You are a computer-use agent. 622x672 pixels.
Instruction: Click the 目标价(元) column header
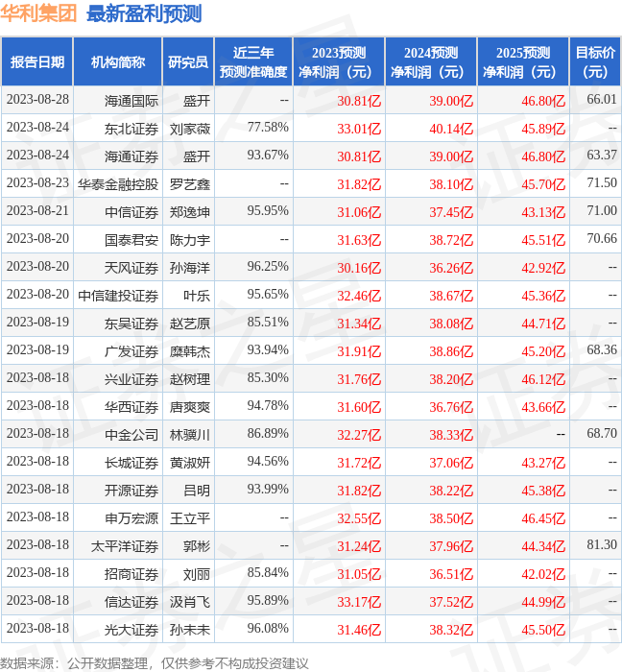595,62
